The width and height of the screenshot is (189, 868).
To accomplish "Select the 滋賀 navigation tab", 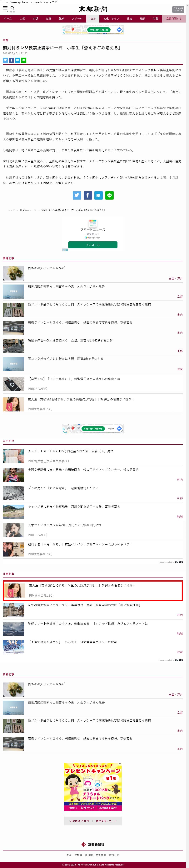I will tap(48, 19).
